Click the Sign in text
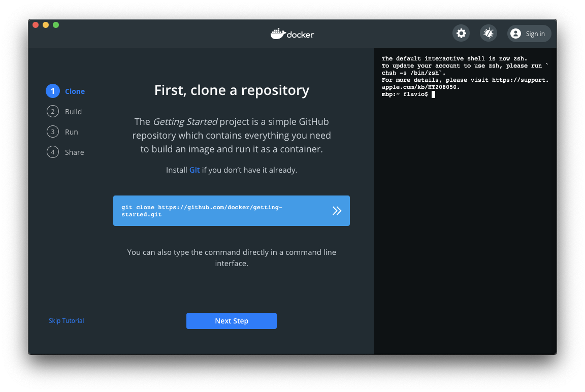This screenshot has width=585, height=392. coord(535,34)
